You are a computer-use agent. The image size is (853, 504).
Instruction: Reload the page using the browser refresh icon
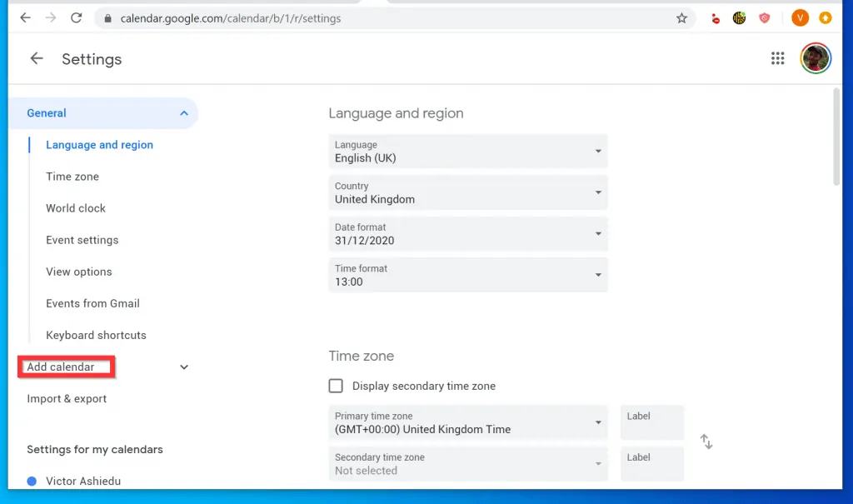tap(76, 18)
